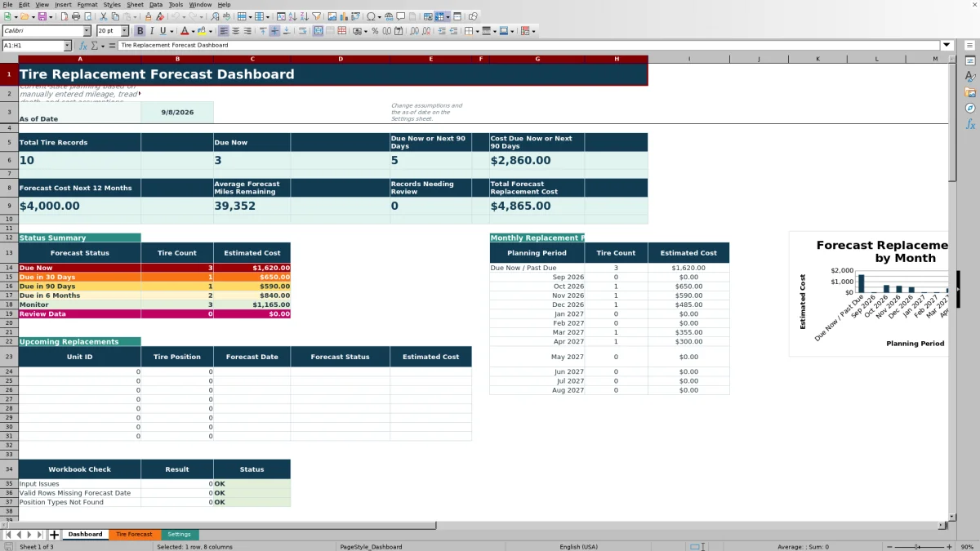Click the AutoFilter funnel icon
Viewport: 980px width, 551px height.
(x=316, y=16)
